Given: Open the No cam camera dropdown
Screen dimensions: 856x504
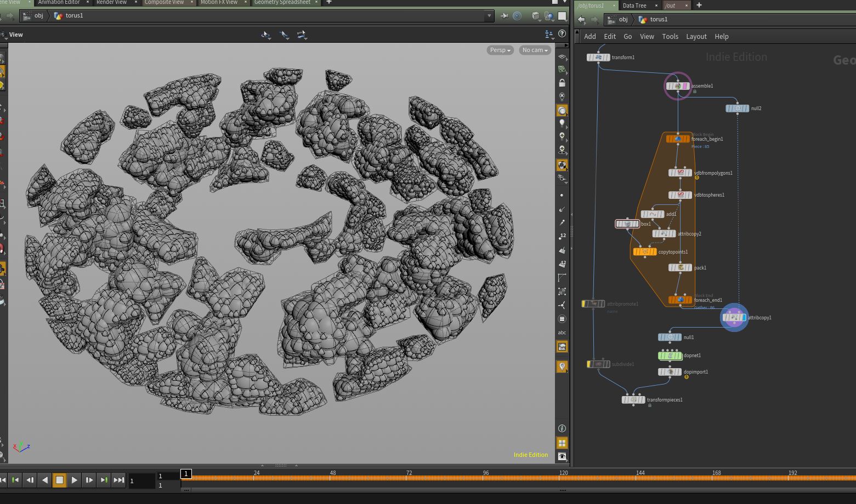Looking at the screenshot, I should click(x=535, y=50).
